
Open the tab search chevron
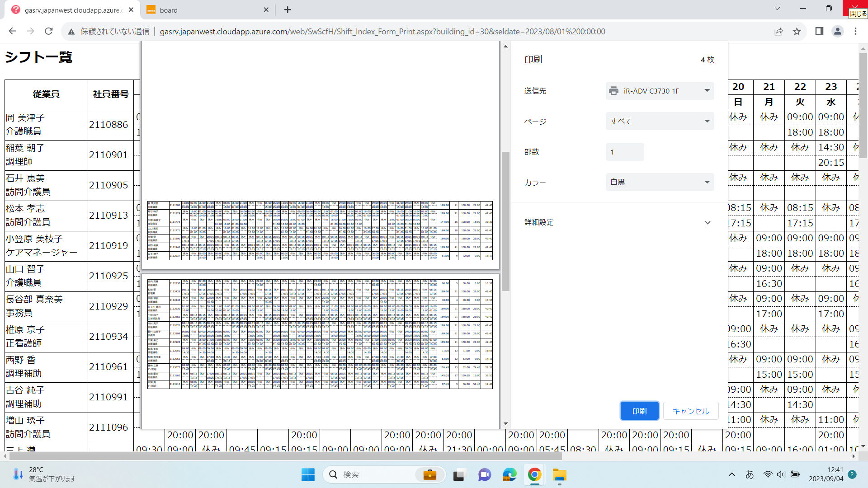pos(777,9)
